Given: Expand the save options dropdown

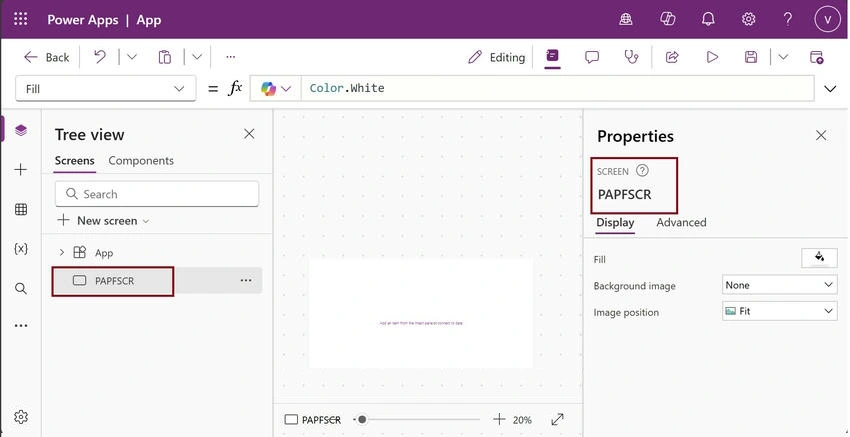Looking at the screenshot, I should click(x=783, y=57).
